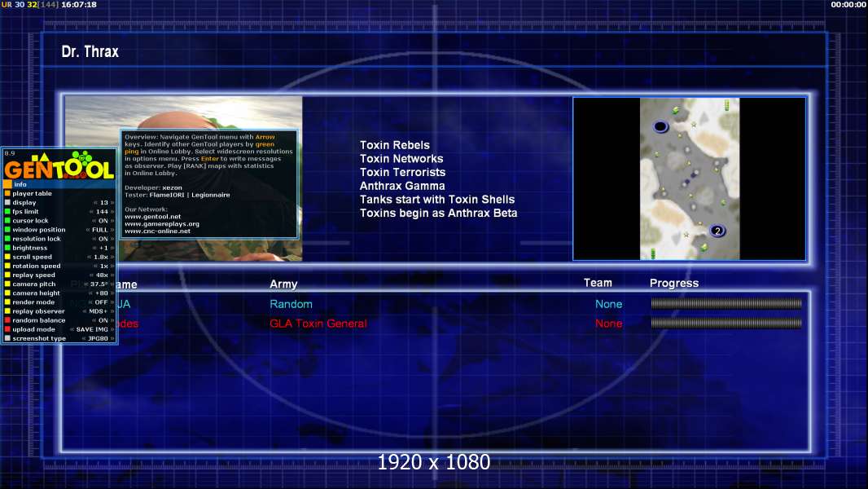The image size is (868, 489).
Task: Click the Dr. Thrax general portrait
Action: tap(184, 178)
